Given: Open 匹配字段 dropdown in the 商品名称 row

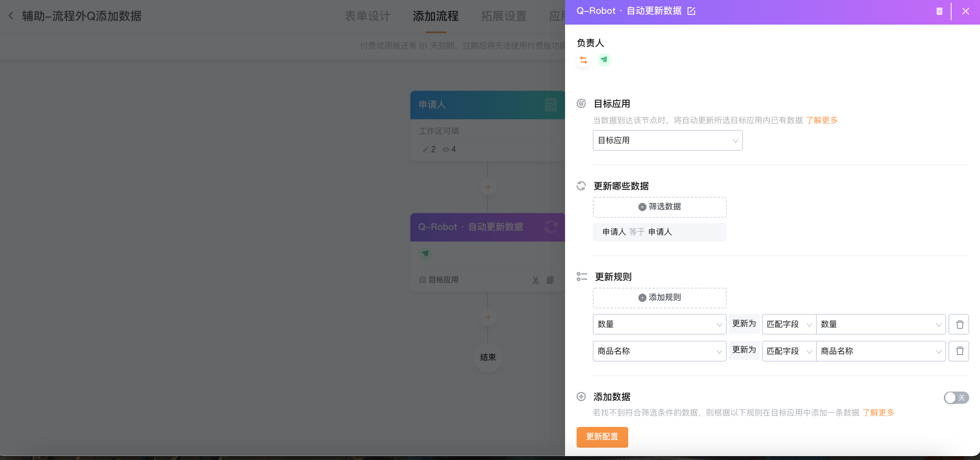Looking at the screenshot, I should (789, 351).
